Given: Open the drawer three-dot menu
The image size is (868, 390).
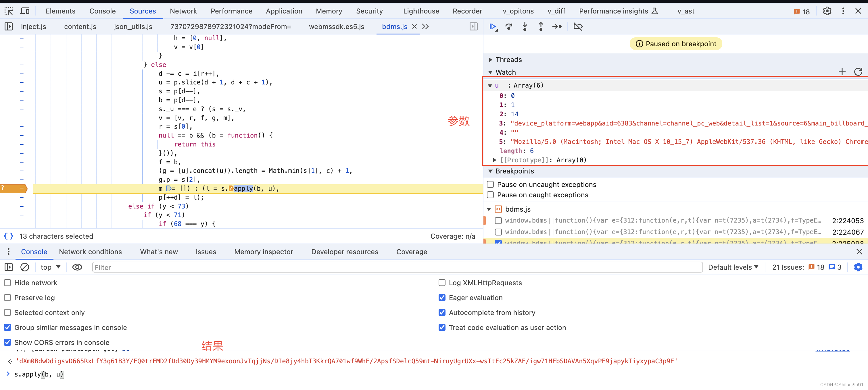Looking at the screenshot, I should (8, 252).
